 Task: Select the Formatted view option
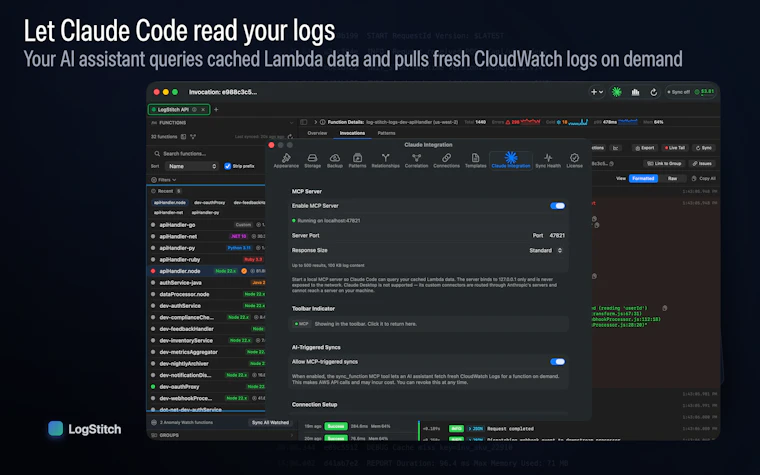[643, 178]
